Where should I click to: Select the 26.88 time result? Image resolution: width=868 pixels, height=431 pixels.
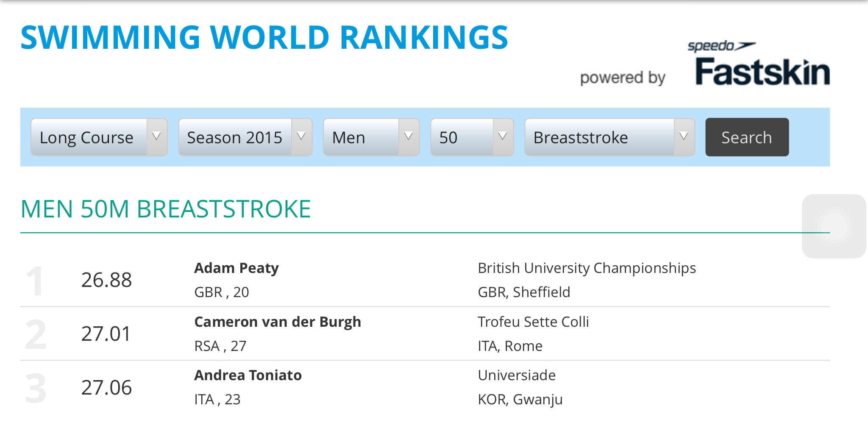pos(106,280)
